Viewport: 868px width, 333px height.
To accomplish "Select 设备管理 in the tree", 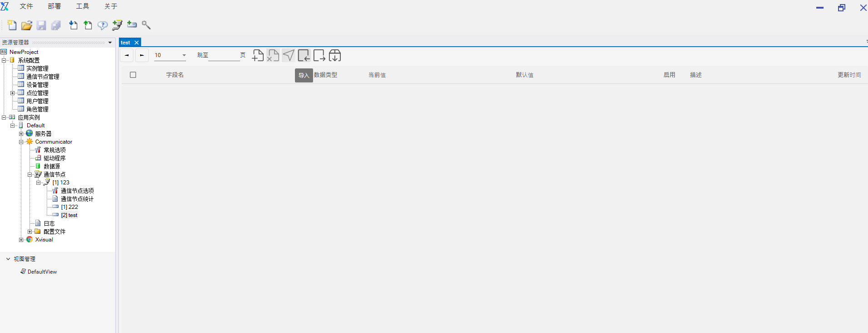I will (37, 85).
